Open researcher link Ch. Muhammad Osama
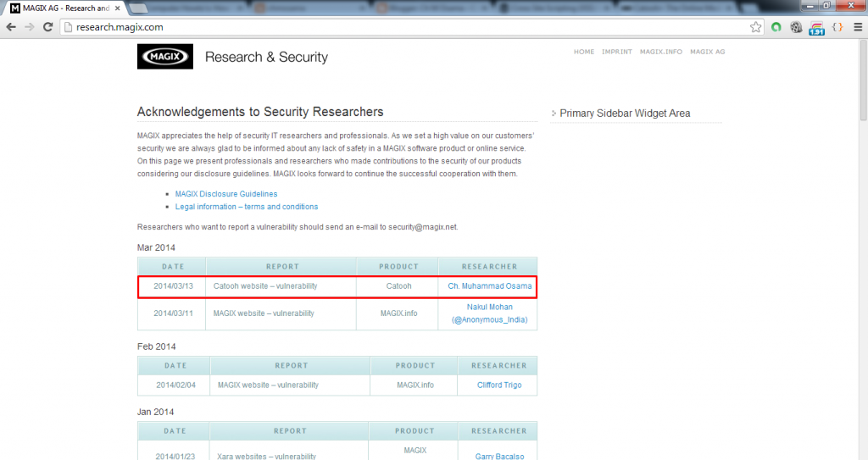 489,286
